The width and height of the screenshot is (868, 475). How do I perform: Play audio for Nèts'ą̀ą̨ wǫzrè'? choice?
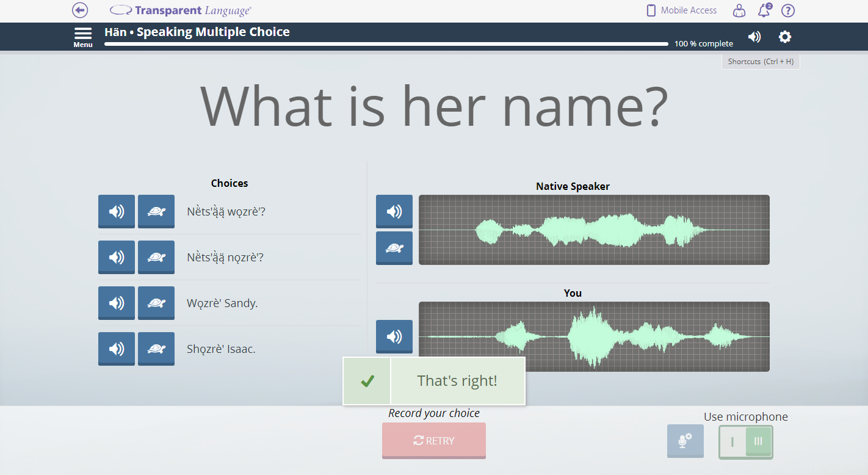(116, 211)
